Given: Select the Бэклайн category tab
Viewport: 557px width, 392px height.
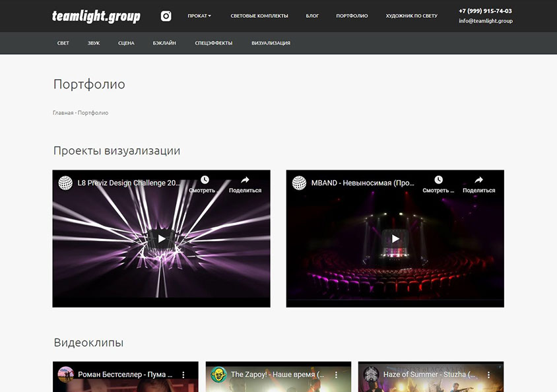Looking at the screenshot, I should pyautogui.click(x=164, y=43).
